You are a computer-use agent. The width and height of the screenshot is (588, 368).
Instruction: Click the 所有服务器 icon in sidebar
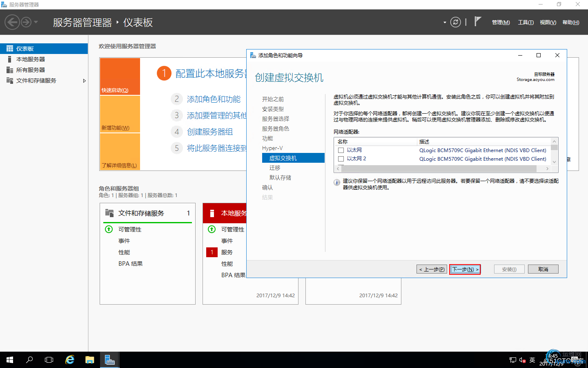click(x=10, y=70)
